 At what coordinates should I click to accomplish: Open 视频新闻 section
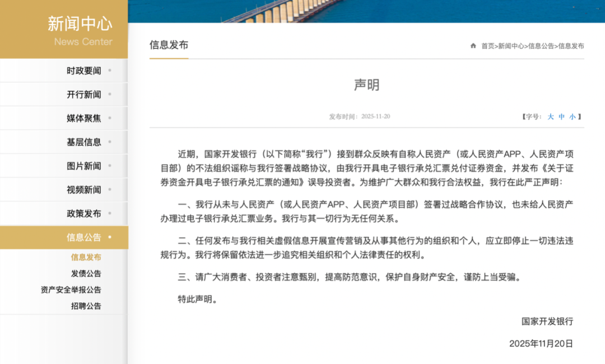point(84,190)
